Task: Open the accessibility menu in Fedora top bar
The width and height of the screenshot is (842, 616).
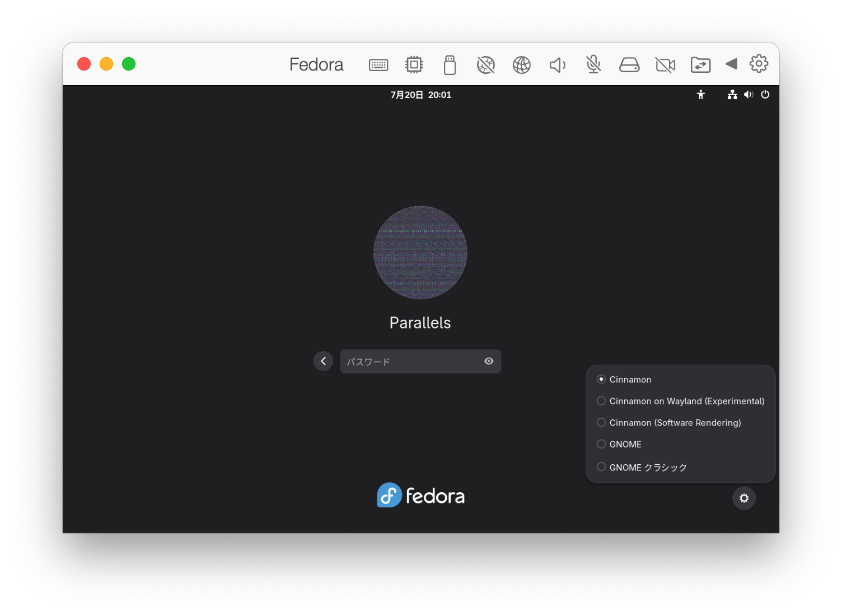Action: 700,95
